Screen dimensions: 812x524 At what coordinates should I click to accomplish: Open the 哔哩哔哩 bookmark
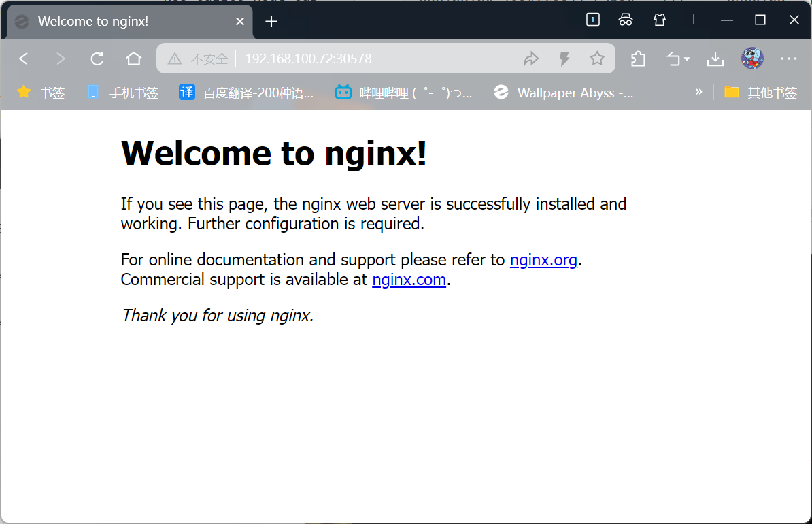point(403,93)
